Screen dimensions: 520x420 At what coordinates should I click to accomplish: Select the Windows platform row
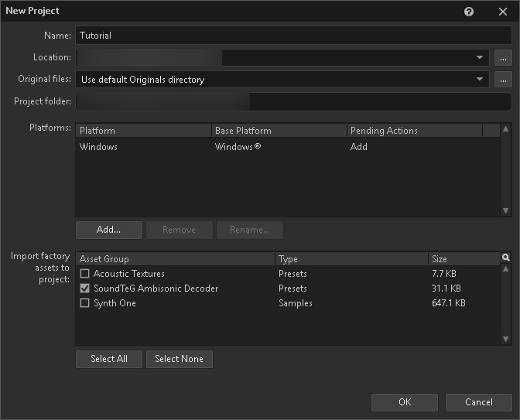click(x=288, y=147)
